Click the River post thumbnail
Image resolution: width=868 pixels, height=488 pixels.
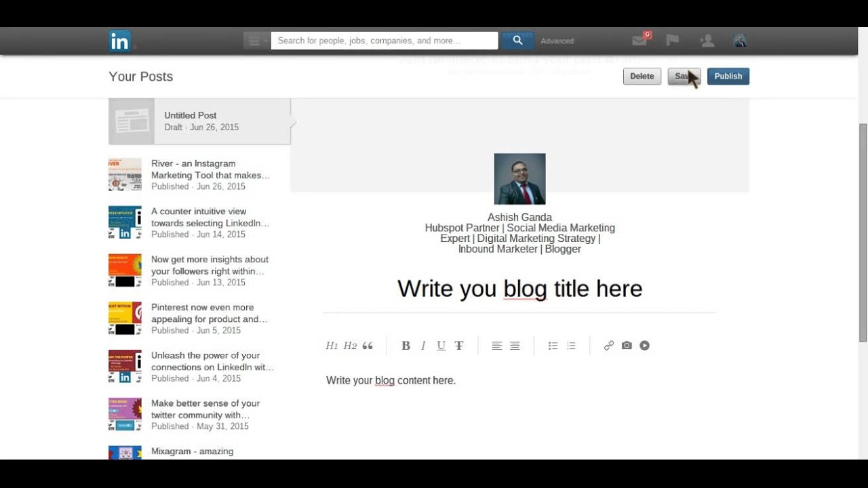pos(125,174)
